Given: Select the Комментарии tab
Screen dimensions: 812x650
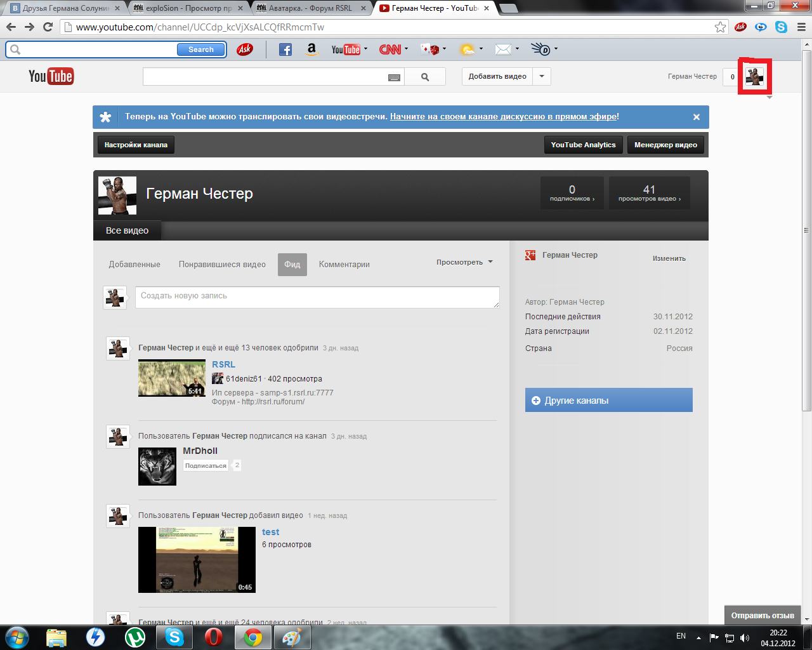Looking at the screenshot, I should coord(344,265).
